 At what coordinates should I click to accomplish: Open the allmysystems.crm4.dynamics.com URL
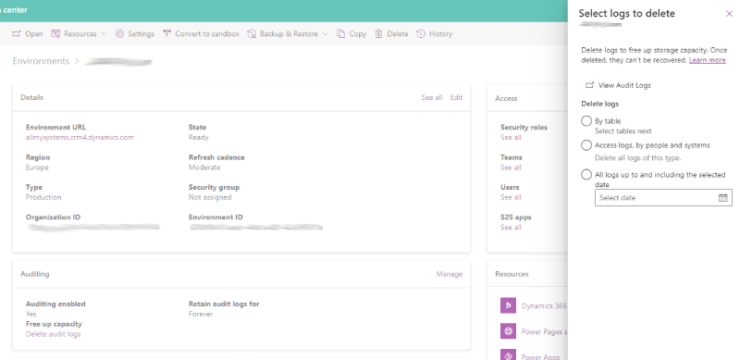click(80, 137)
